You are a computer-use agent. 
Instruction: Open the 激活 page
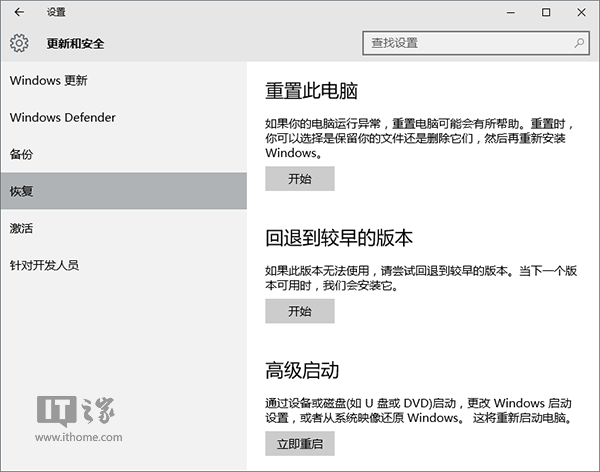coord(21,228)
